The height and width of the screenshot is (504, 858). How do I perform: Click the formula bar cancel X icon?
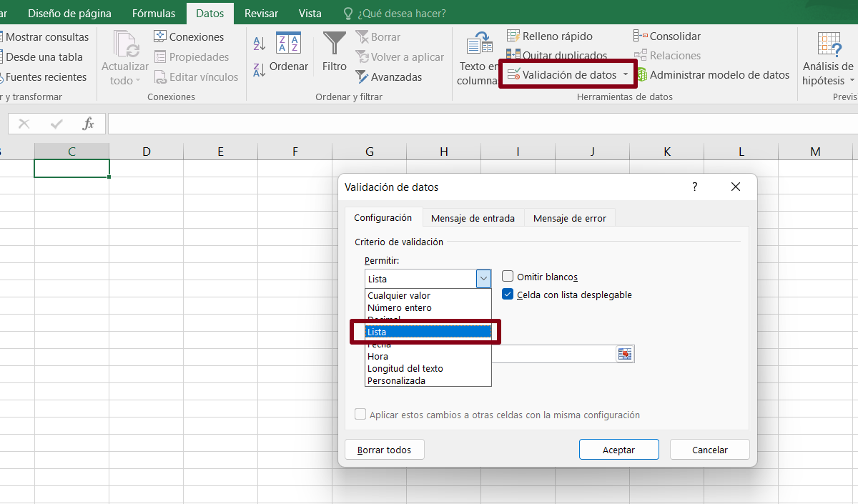coord(24,124)
